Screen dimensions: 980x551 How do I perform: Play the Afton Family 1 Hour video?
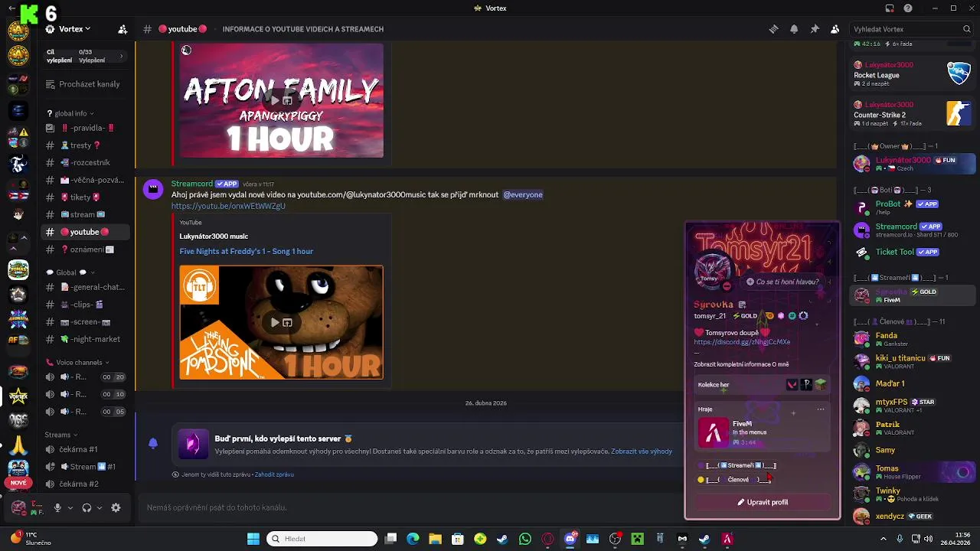tap(275, 100)
